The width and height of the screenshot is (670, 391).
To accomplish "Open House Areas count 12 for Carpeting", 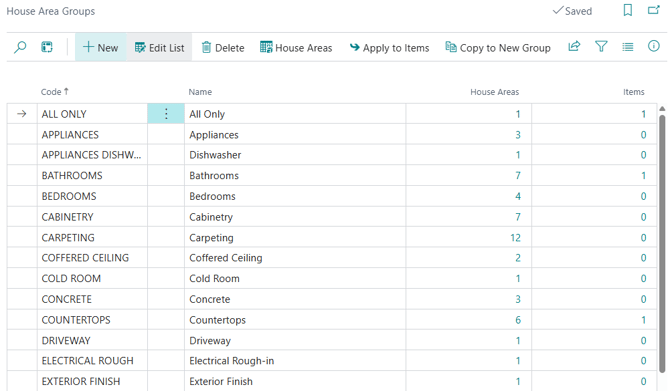I will click(x=515, y=238).
